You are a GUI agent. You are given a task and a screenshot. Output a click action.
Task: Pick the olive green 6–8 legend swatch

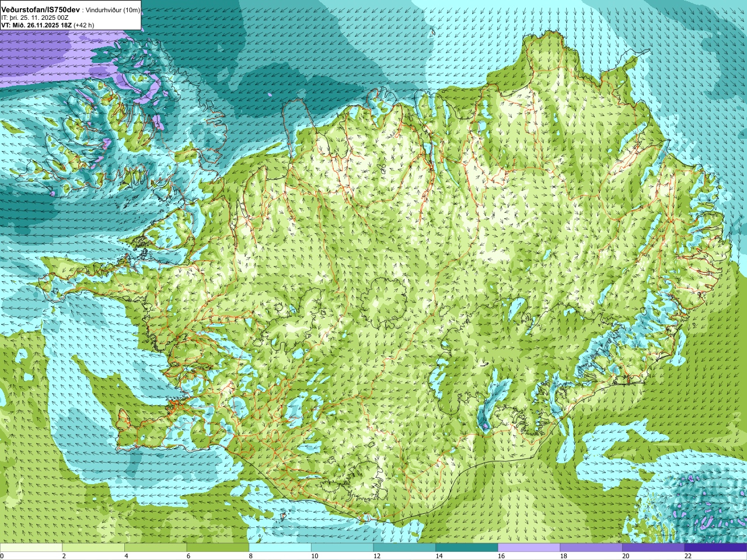(x=218, y=548)
